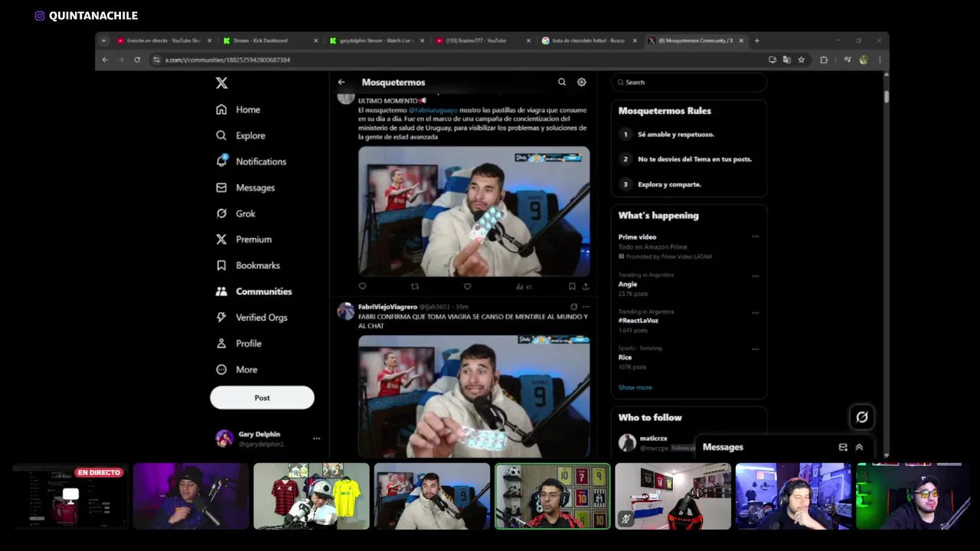Select the EN DIRECTO stream thumbnail
980x551 pixels.
[x=70, y=496]
